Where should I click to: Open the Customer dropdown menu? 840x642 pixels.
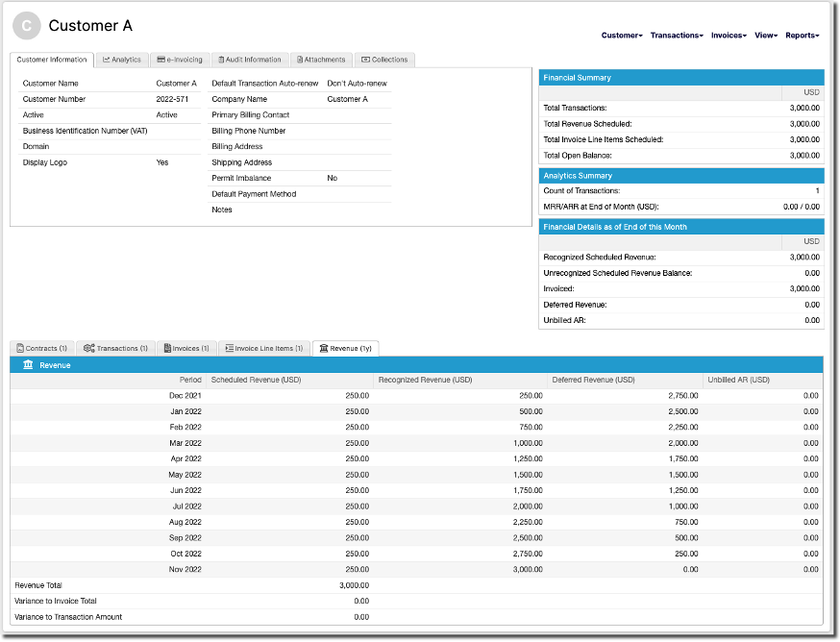coord(622,36)
